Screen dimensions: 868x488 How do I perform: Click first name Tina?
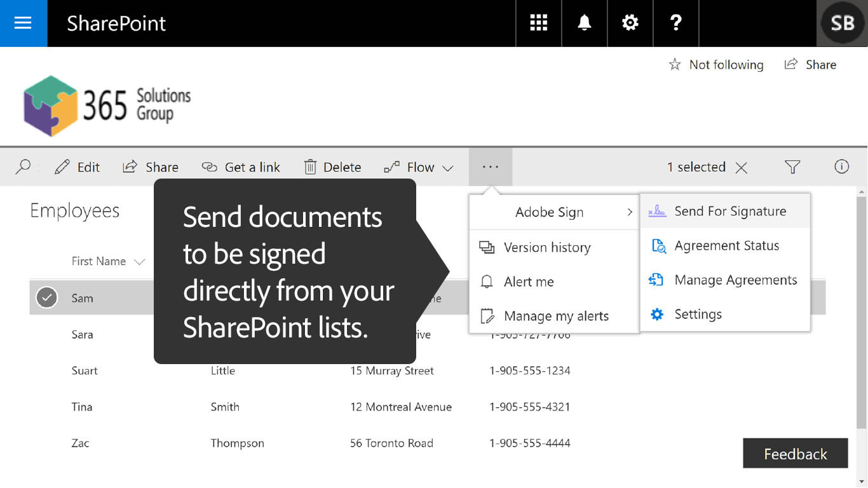point(82,407)
